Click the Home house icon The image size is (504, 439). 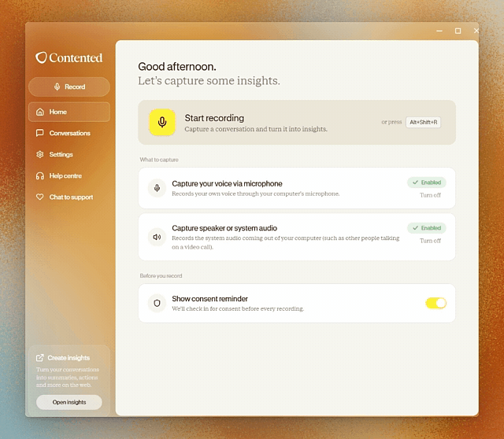[x=40, y=112]
